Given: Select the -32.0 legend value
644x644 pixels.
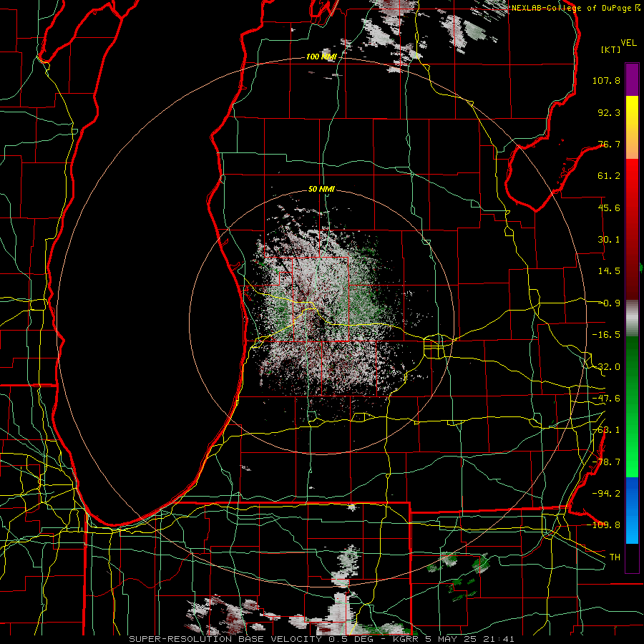Looking at the screenshot, I should [606, 367].
